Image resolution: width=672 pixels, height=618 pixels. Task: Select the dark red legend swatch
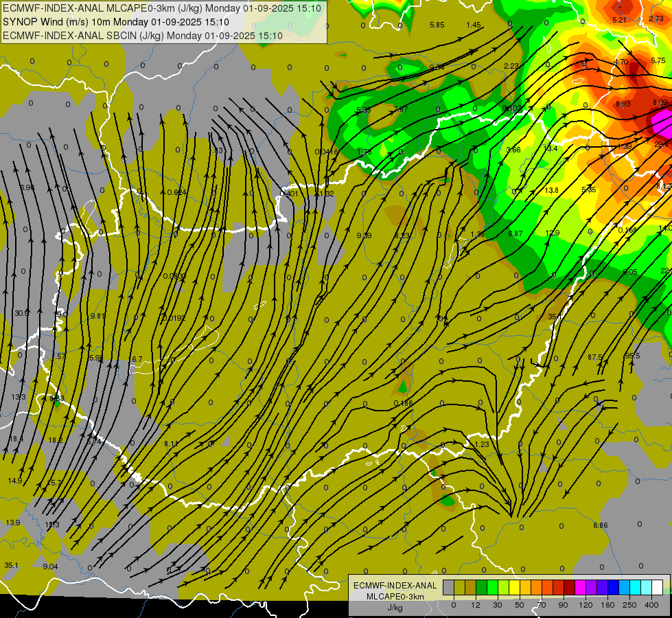[570, 587]
